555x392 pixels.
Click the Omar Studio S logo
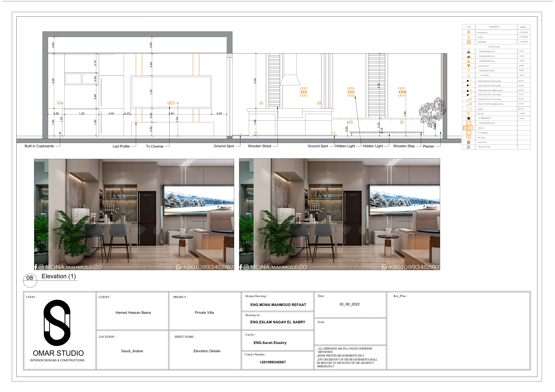point(57,323)
